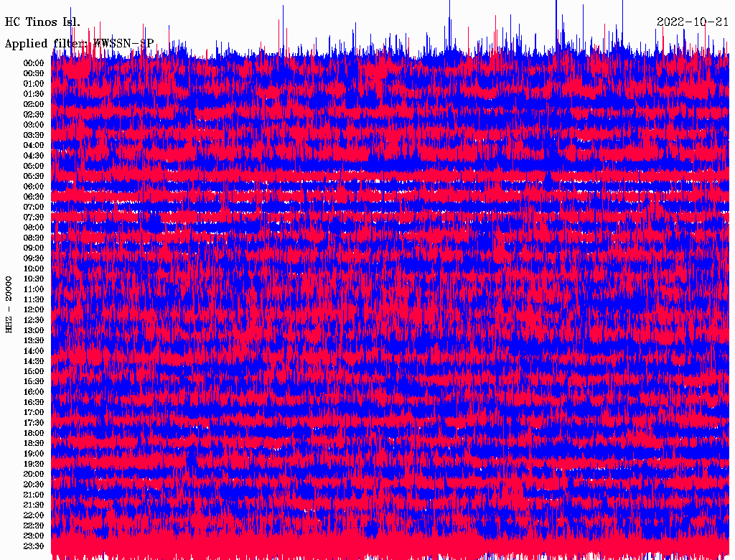Image resolution: width=735 pixels, height=560 pixels.
Task: Click the 18:00 trace time label
Action: [34, 433]
